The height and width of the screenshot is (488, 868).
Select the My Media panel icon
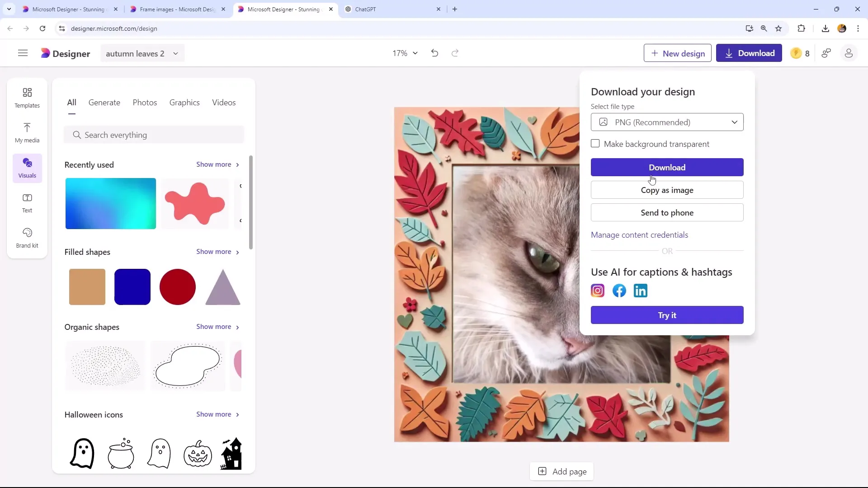27,131
